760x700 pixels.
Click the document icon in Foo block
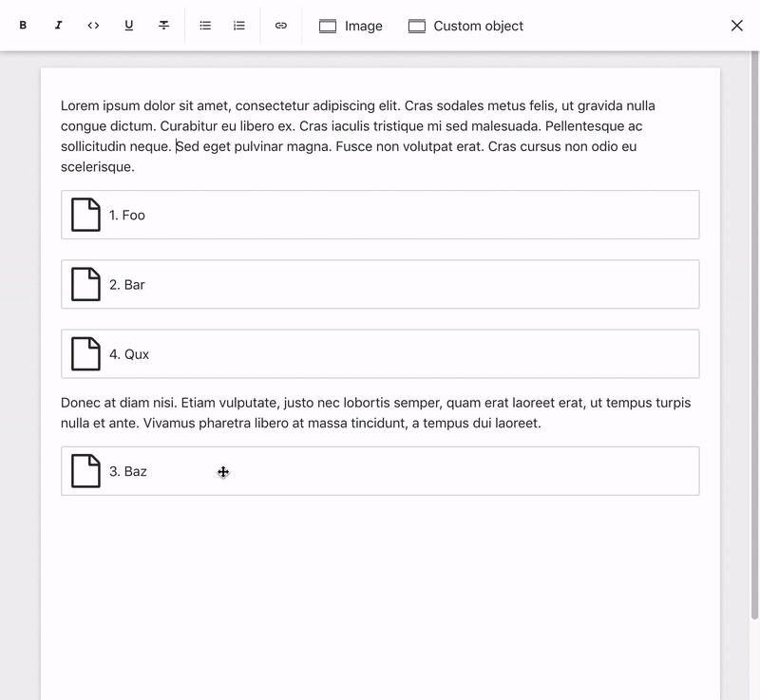coord(85,215)
